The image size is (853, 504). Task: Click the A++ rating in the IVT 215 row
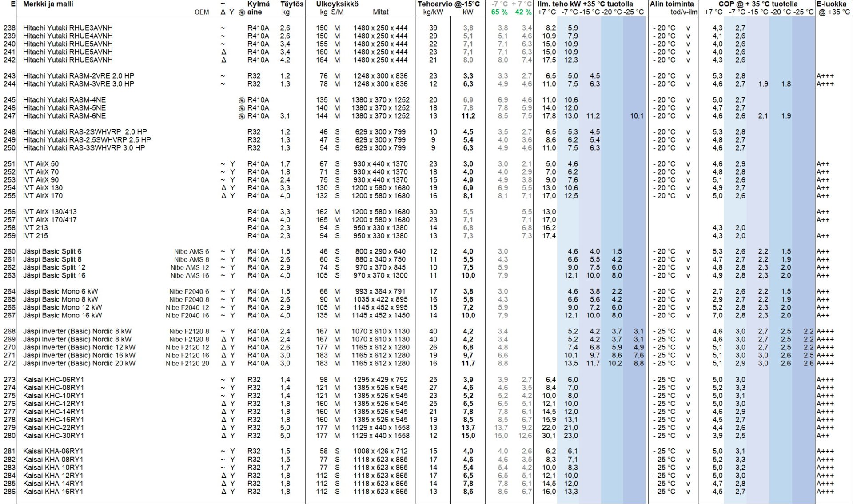pos(823,236)
